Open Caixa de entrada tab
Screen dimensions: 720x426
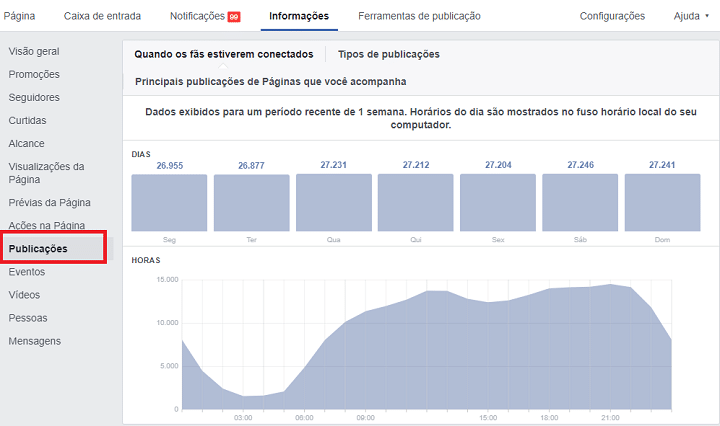[102, 16]
